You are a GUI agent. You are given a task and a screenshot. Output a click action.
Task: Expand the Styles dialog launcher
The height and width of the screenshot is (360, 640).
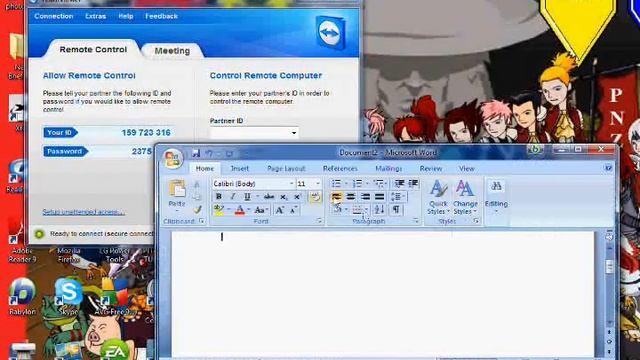click(x=476, y=221)
